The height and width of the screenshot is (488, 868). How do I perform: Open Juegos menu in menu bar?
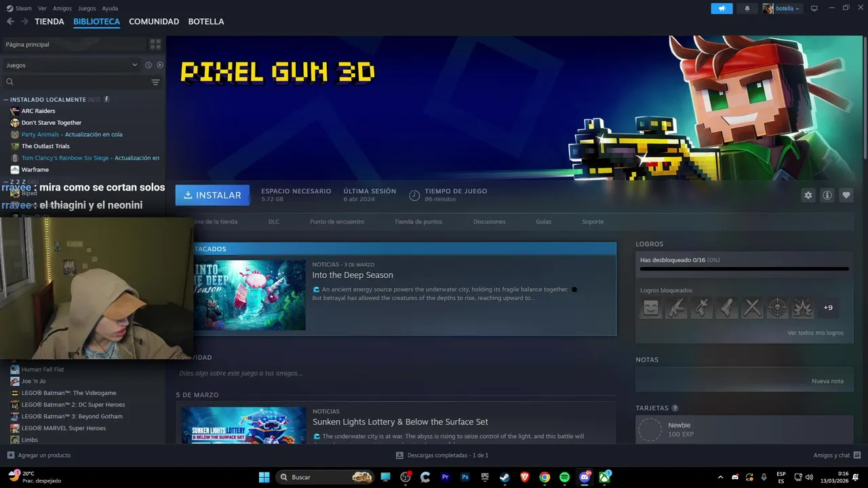(87, 8)
